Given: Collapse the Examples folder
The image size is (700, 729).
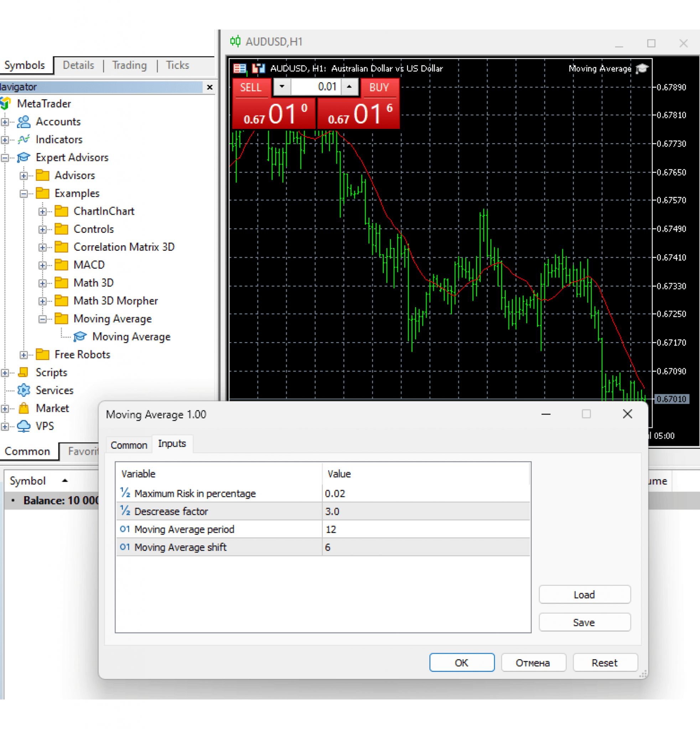Looking at the screenshot, I should pyautogui.click(x=24, y=193).
